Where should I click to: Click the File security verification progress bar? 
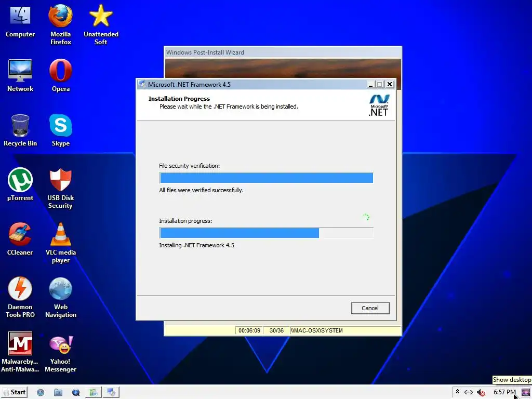tap(267, 178)
